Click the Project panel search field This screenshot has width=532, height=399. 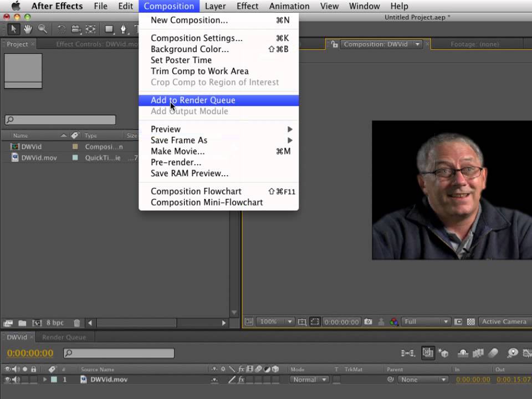60,120
